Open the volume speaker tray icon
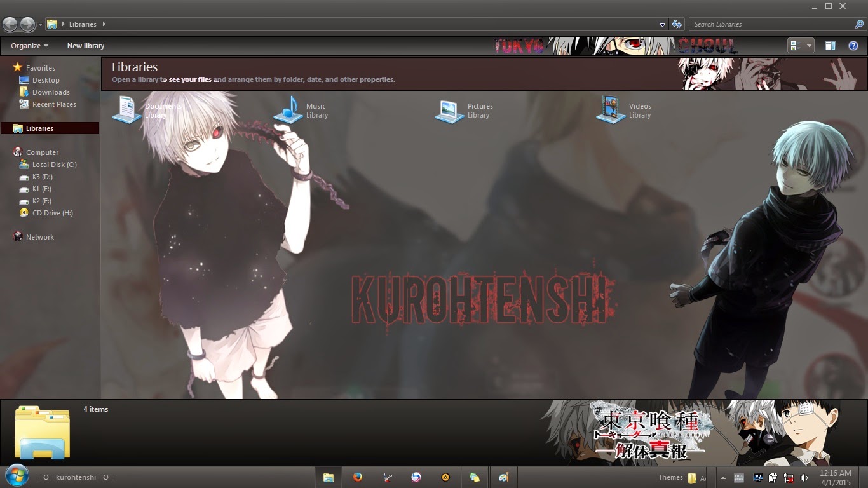868x488 pixels. point(804,478)
